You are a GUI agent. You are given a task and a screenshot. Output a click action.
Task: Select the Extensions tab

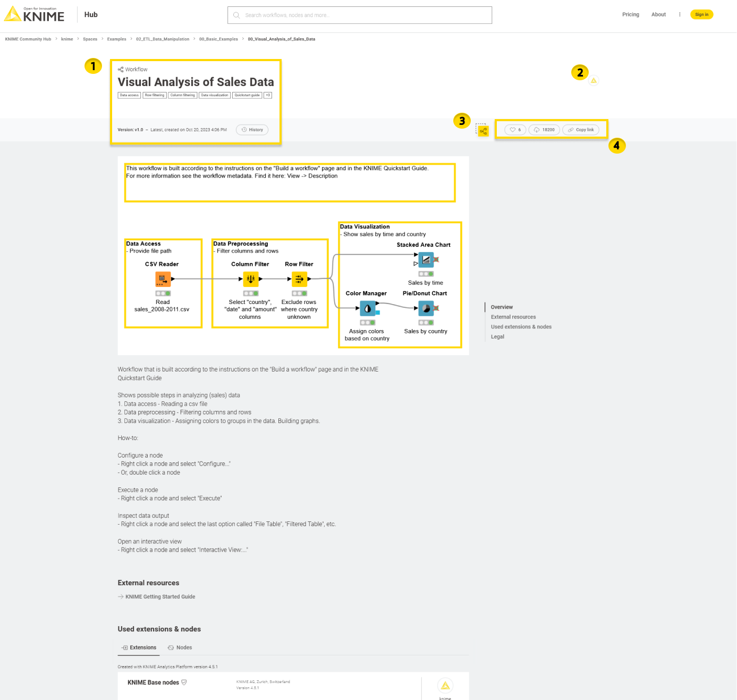(x=139, y=647)
